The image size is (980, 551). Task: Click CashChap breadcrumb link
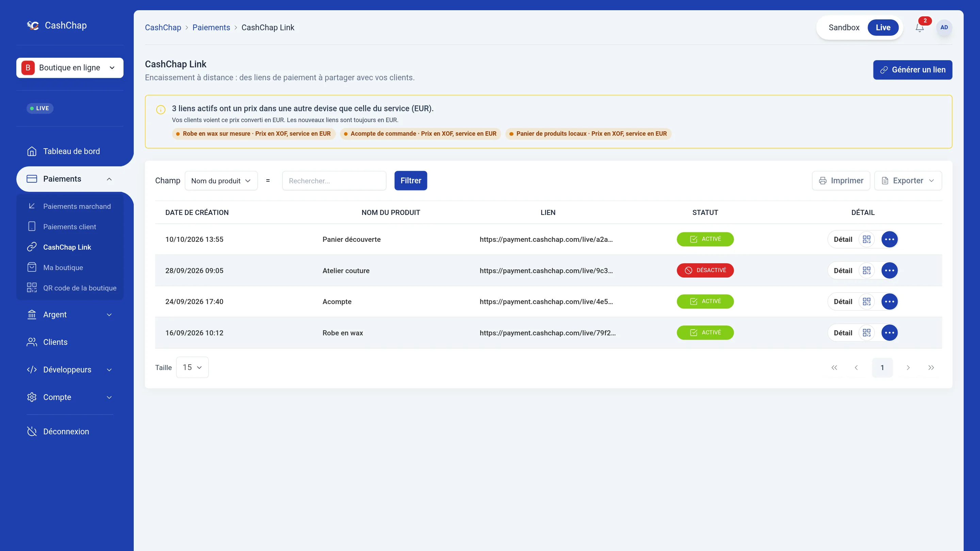pyautogui.click(x=163, y=27)
